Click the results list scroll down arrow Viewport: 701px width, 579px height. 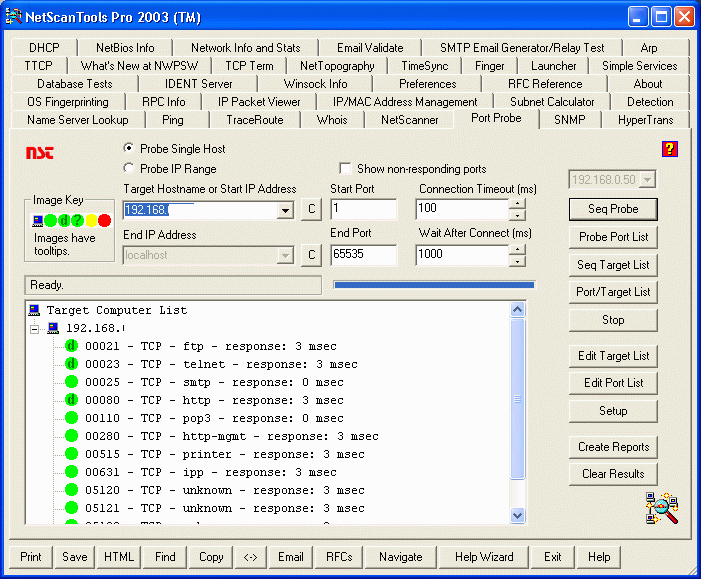coord(517,516)
